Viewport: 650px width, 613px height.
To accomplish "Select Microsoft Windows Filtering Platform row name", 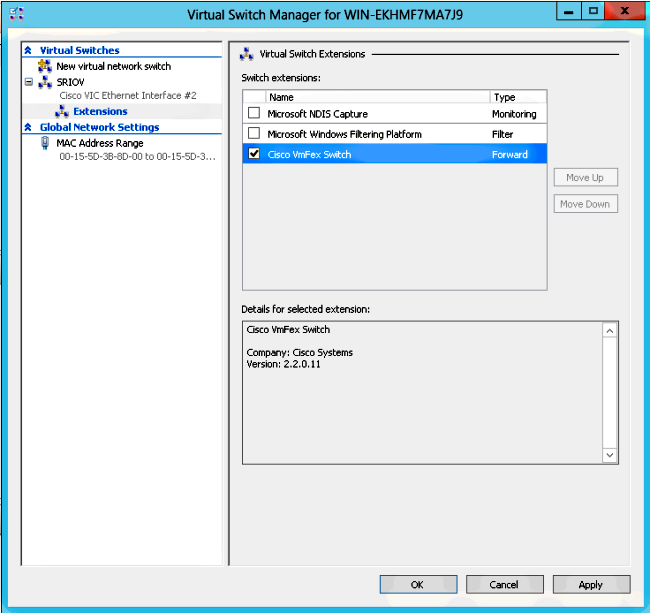I will pyautogui.click(x=344, y=134).
